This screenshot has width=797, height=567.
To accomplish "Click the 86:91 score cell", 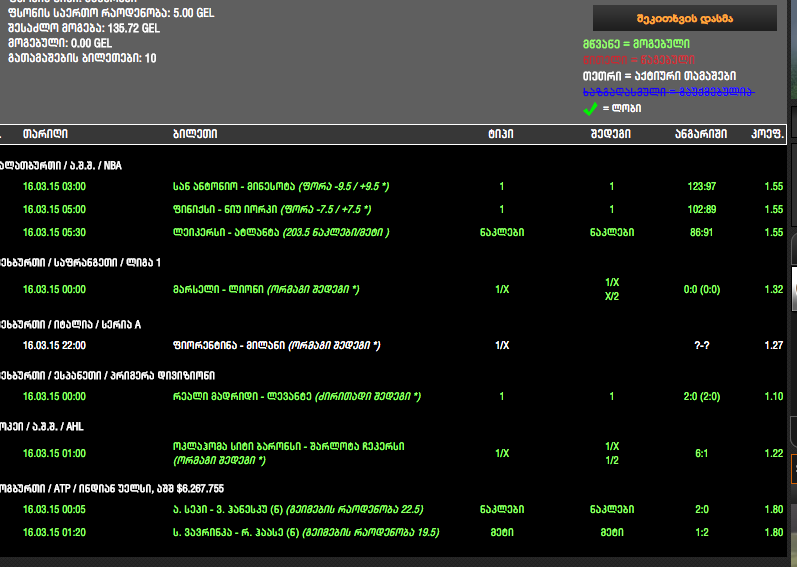I will (701, 232).
